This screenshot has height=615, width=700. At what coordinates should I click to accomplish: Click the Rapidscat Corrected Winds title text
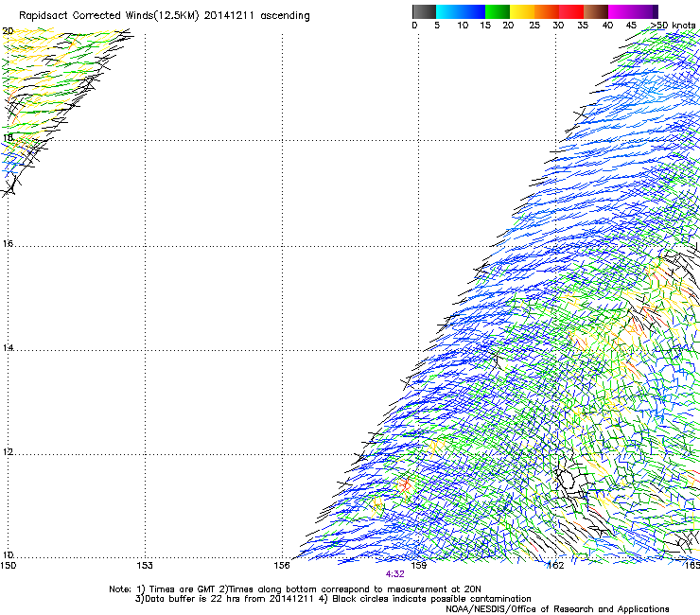[165, 16]
